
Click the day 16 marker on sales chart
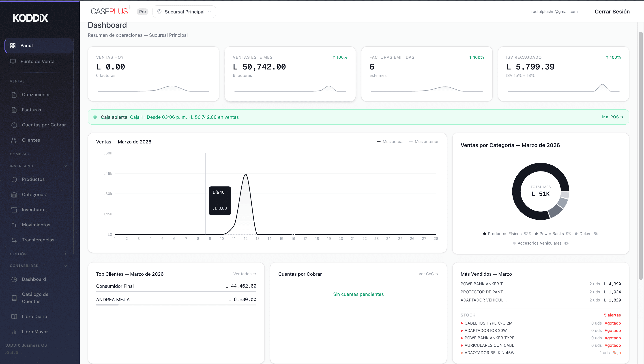[x=293, y=235]
